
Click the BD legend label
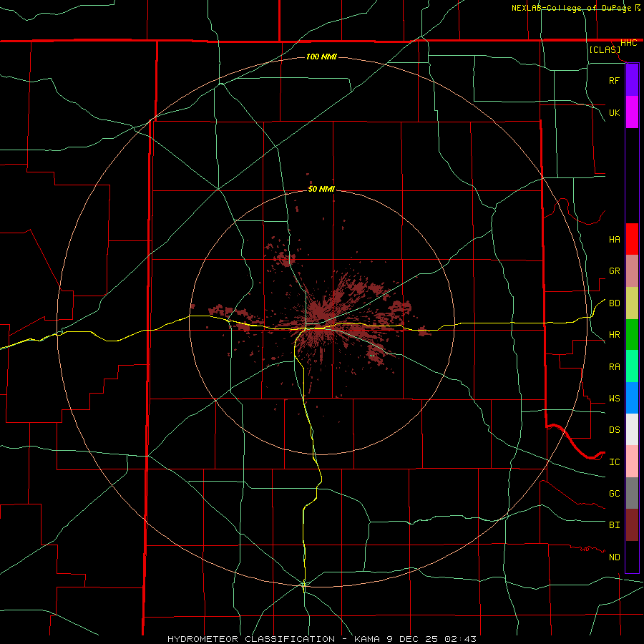(x=614, y=303)
